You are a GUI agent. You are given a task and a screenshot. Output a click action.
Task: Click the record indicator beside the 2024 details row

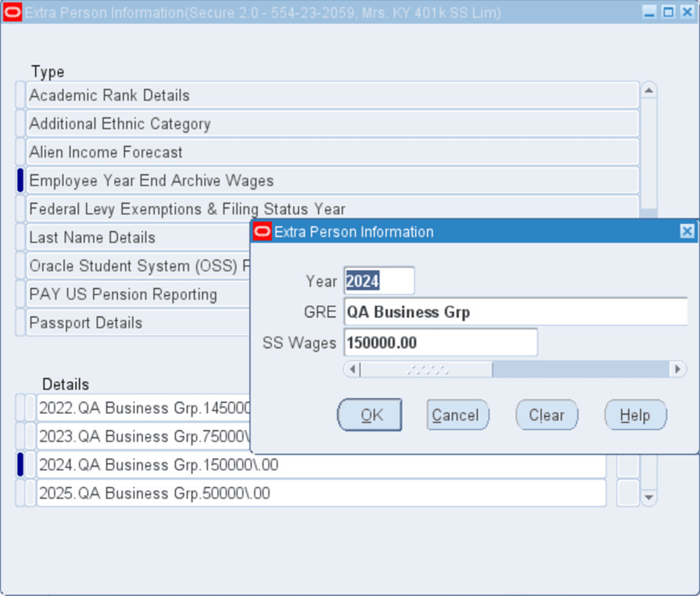20,464
